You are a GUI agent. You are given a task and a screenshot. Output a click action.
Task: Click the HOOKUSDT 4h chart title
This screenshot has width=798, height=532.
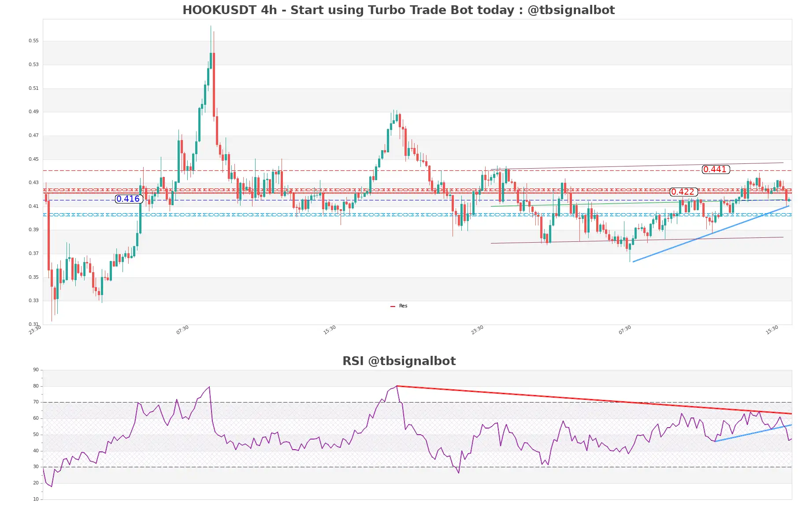398,10
